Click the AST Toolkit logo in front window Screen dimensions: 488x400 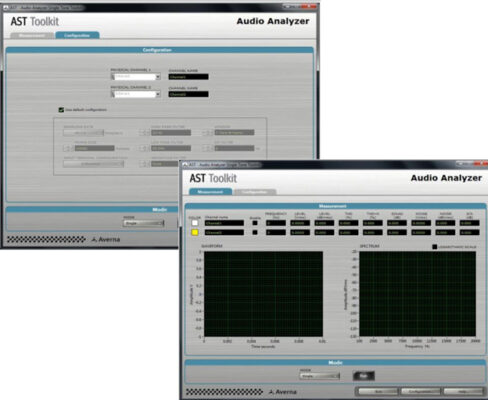(213, 178)
